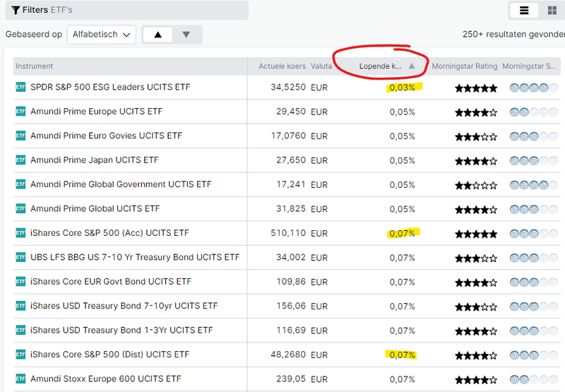Open iShares Core S&P 500 (Acc) ETF
This screenshot has width=565, height=392.
coord(109,233)
